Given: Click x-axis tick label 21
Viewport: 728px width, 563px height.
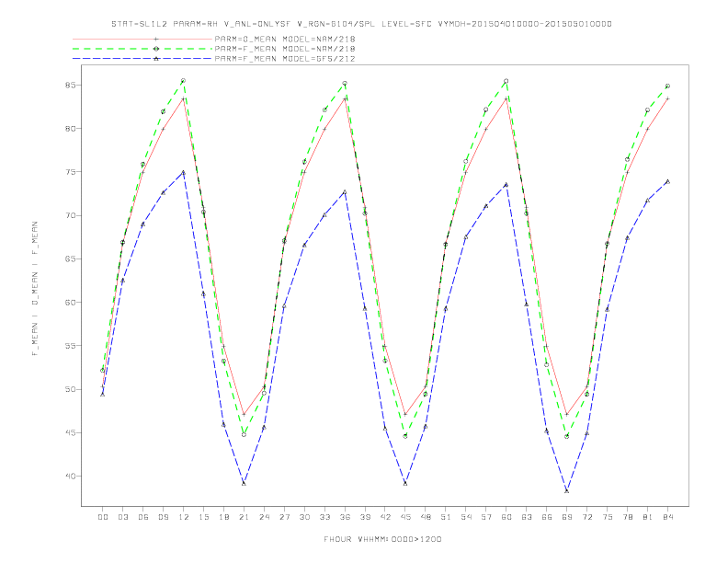Looking at the screenshot, I should pos(244,517).
